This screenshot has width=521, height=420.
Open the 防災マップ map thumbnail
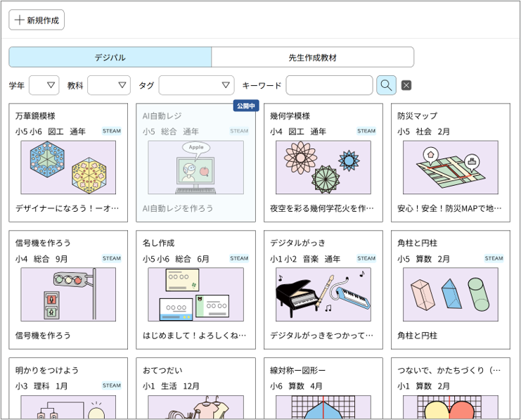coord(450,167)
